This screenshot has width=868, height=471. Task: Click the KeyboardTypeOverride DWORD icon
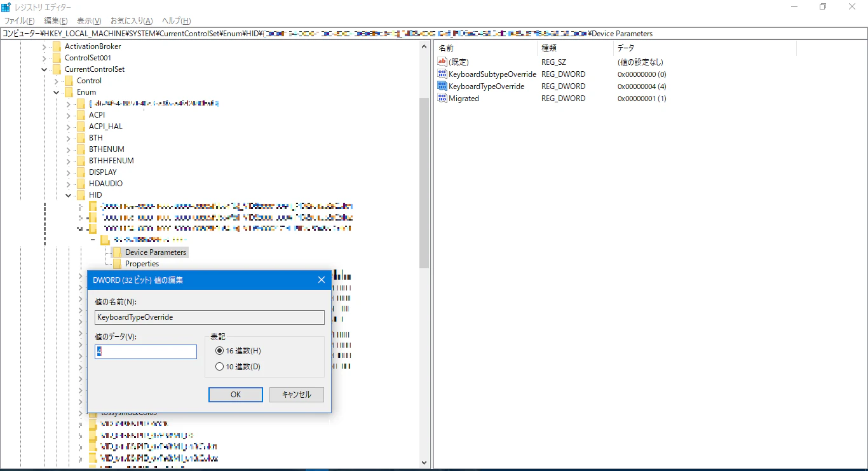pos(442,86)
